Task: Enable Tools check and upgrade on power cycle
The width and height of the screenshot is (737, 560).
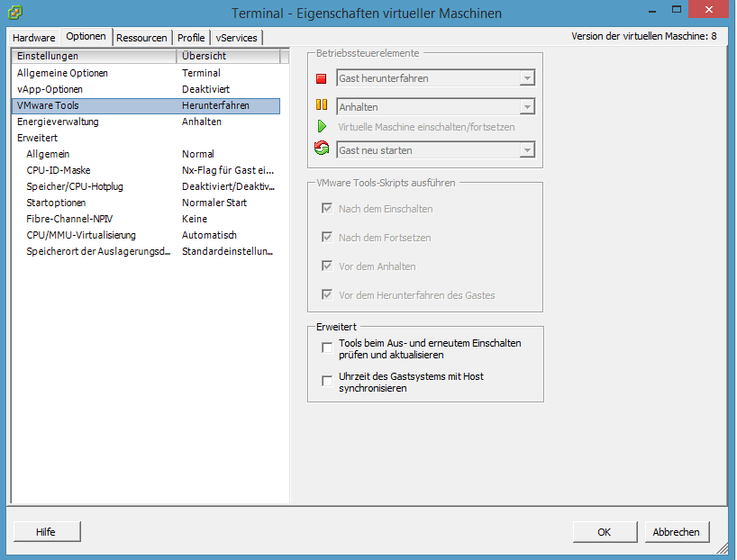Action: click(x=327, y=348)
